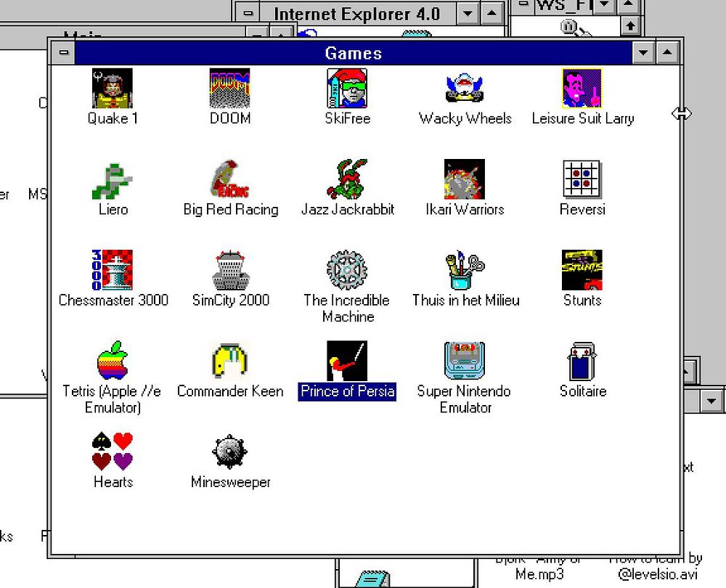Select the Tetris Apple //e Emulator icon
The width and height of the screenshot is (726, 588).
113,361
